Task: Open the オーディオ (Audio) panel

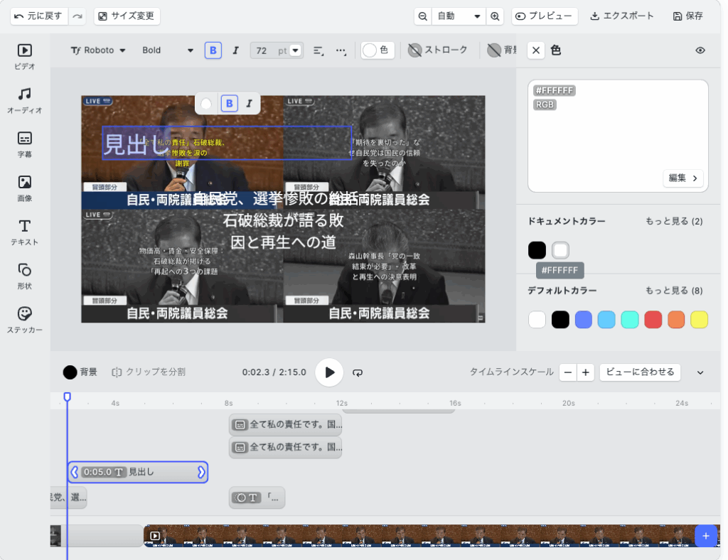Action: tap(25, 100)
